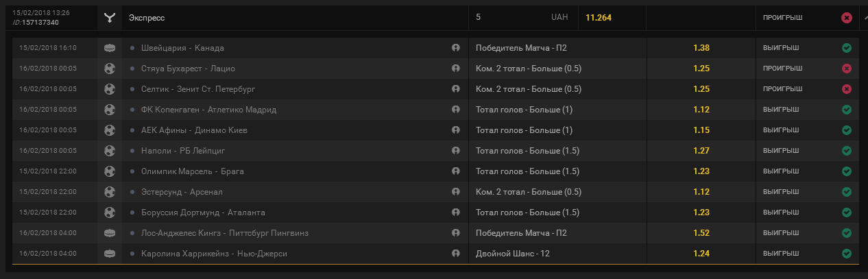Viewport: 868px width, 279px height.
Task: Click the hockey puck icon beside Швейцария - Канада
Action: click(110, 48)
